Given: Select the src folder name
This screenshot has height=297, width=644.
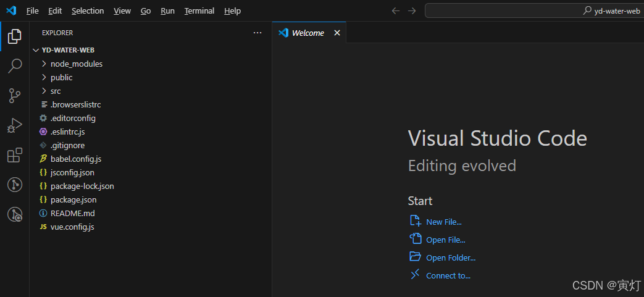Looking at the screenshot, I should [x=56, y=91].
